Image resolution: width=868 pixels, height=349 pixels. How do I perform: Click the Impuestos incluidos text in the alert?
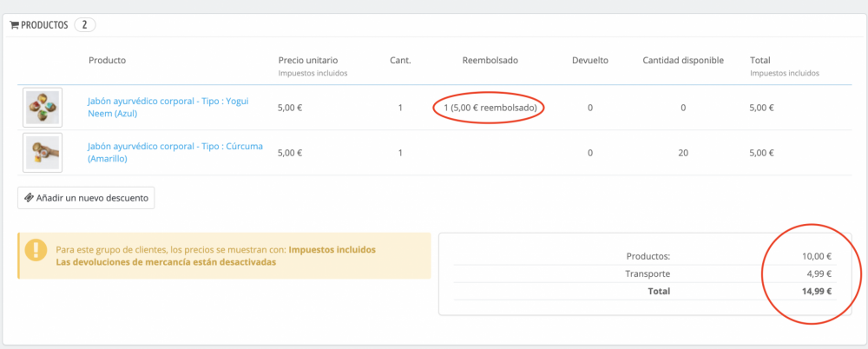click(332, 249)
